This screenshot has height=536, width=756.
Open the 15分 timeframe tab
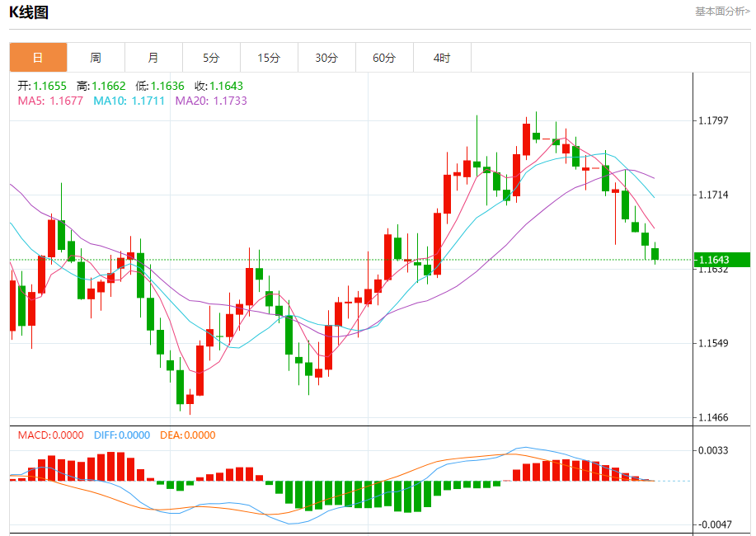click(x=269, y=58)
